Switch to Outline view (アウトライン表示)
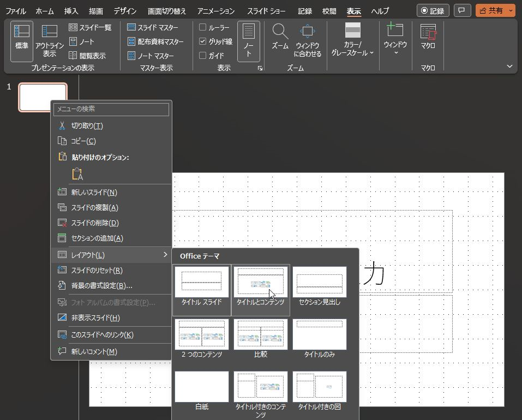522x420 pixels. pos(50,40)
